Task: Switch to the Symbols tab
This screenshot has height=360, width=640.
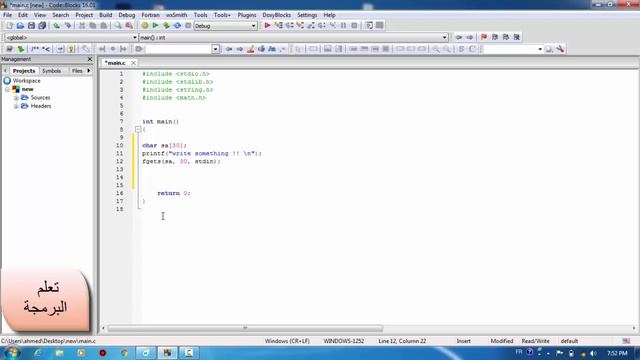Action: (x=51, y=71)
